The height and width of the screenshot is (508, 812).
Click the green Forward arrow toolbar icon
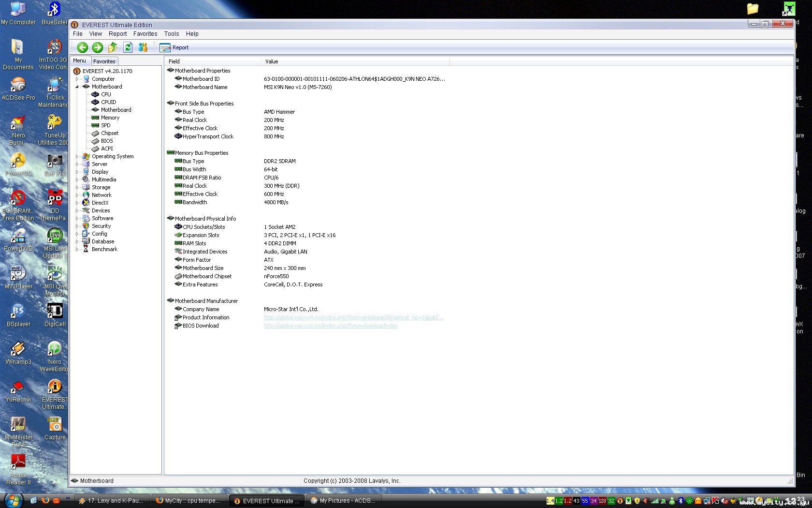pyautogui.click(x=98, y=47)
